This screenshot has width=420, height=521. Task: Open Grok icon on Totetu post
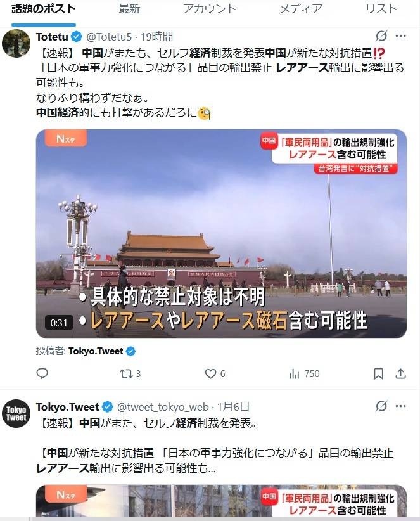tap(381, 36)
